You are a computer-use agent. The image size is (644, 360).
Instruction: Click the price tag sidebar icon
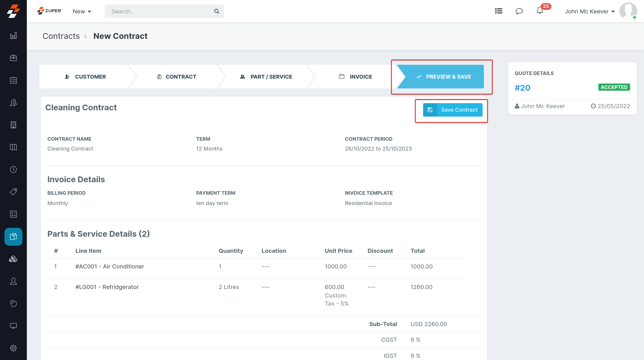[13, 192]
